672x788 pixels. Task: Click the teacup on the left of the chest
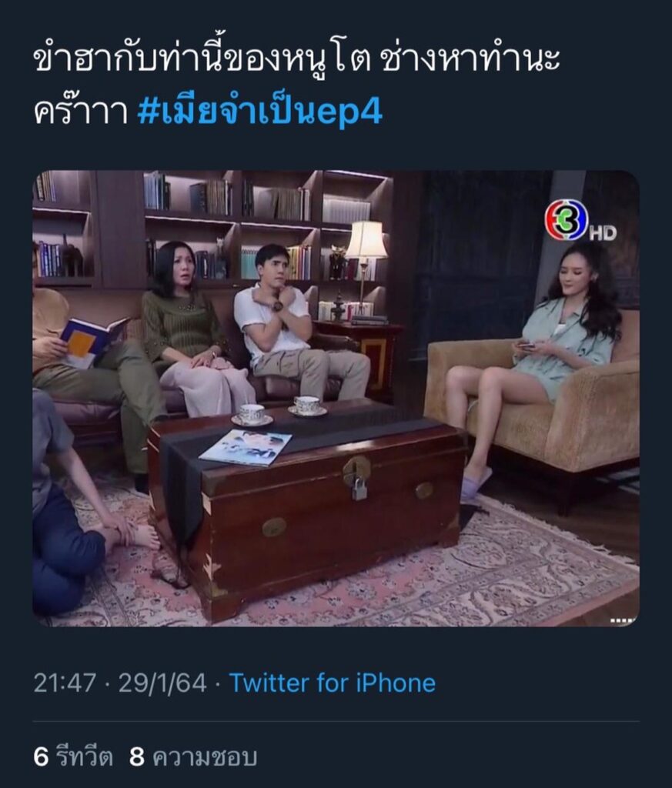click(x=252, y=415)
